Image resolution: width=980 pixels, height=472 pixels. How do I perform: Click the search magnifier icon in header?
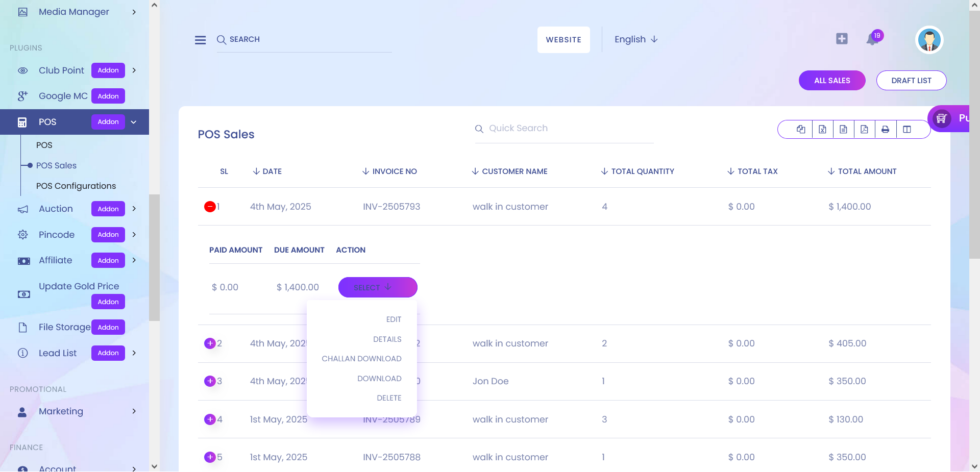click(221, 40)
